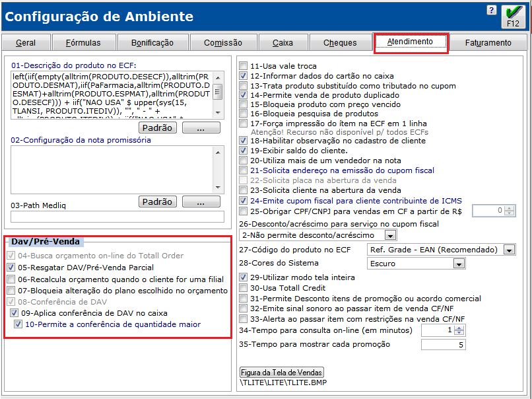Enable checkbox 11-Usa vale troca
Viewport: 532px width, 399px height.
pos(244,66)
